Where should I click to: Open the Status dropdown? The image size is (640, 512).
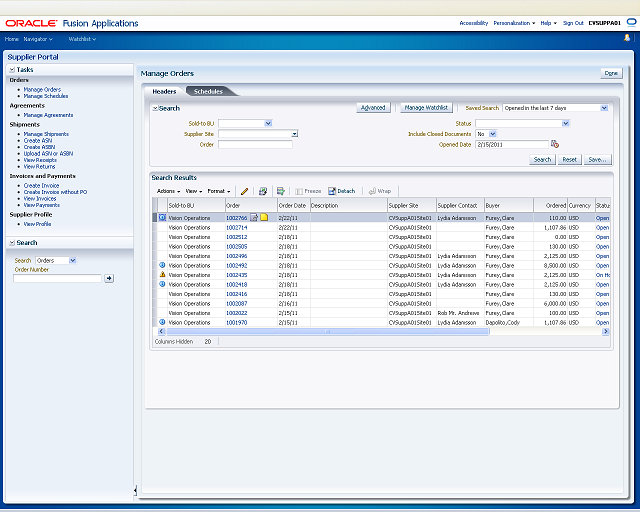click(x=565, y=123)
